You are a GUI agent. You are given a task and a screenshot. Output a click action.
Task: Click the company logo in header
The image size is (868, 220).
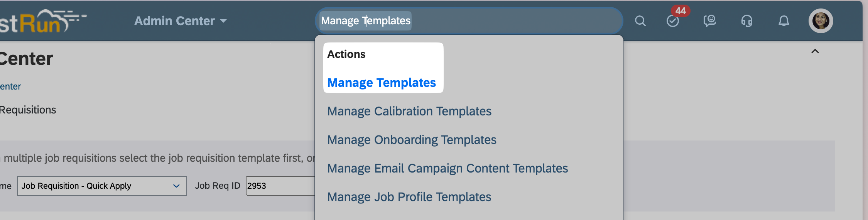tap(42, 21)
